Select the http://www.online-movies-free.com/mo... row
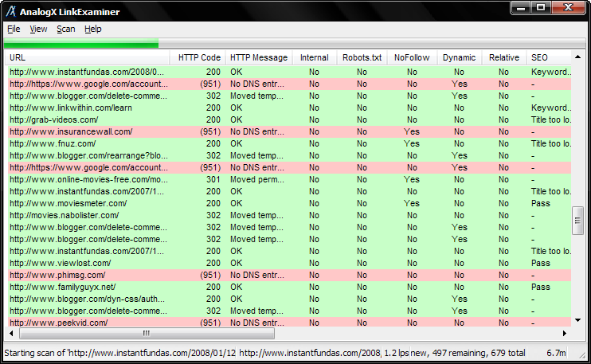This screenshot has width=591, height=364. coord(289,179)
